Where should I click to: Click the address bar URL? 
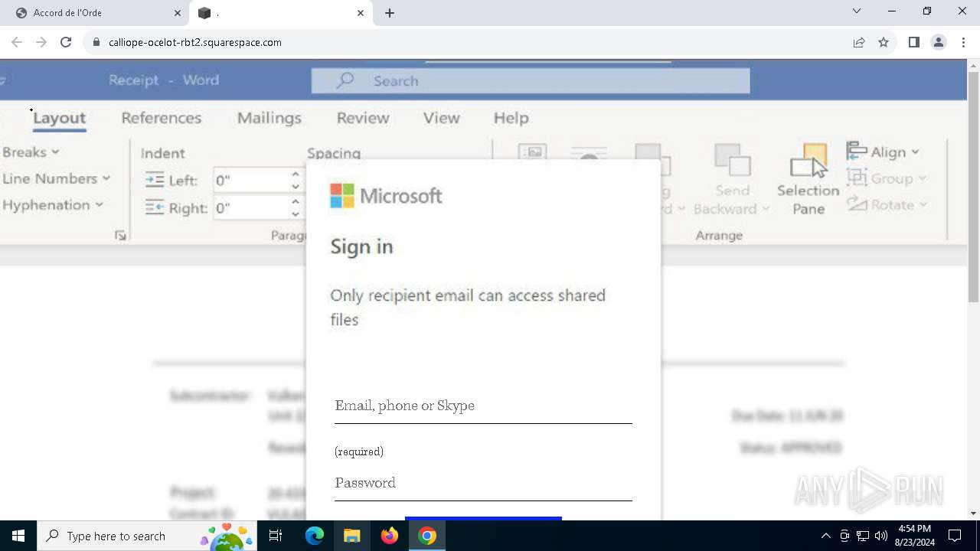pyautogui.click(x=195, y=42)
